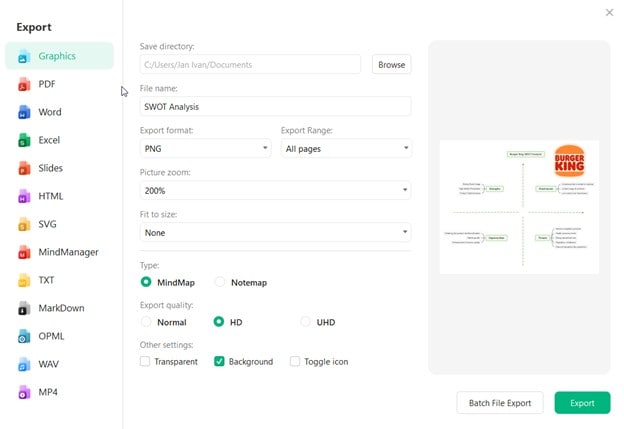Image resolution: width=624 pixels, height=429 pixels.
Task: Uncheck the Background checkbox
Action: pos(219,362)
